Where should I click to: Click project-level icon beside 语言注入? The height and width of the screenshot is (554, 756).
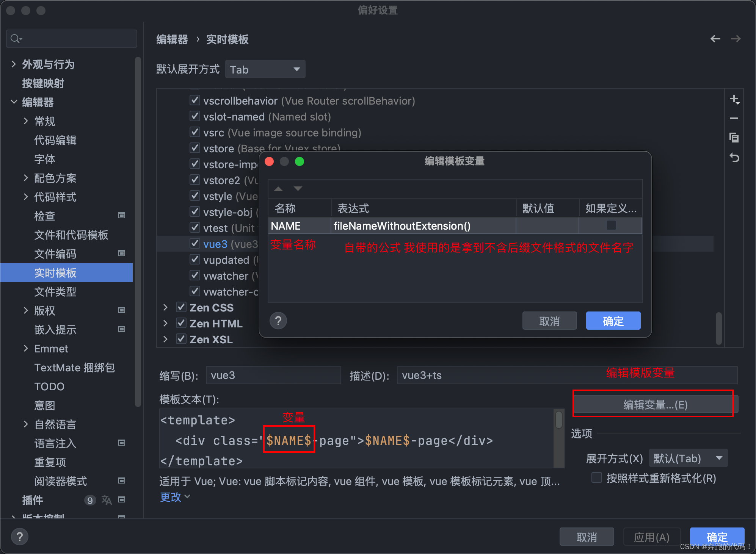(x=122, y=443)
